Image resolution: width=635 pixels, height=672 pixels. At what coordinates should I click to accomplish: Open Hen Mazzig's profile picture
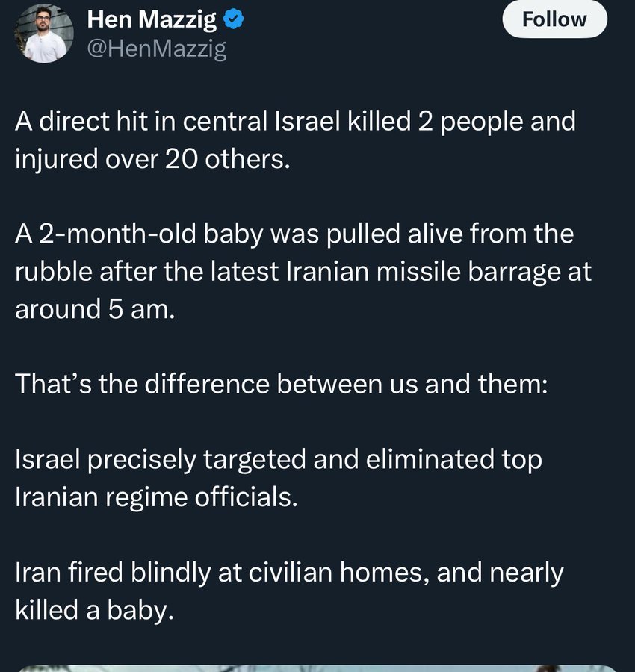[x=44, y=34]
